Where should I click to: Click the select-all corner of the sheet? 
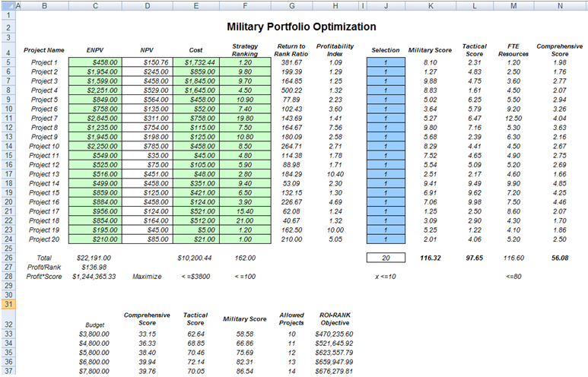point(7,5)
